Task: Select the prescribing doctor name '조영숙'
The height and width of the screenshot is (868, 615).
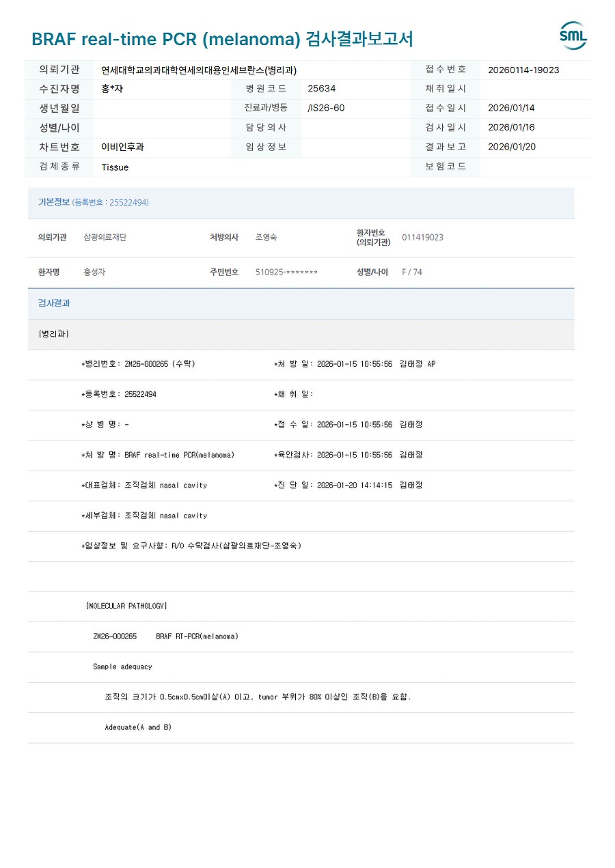Action: (266, 237)
